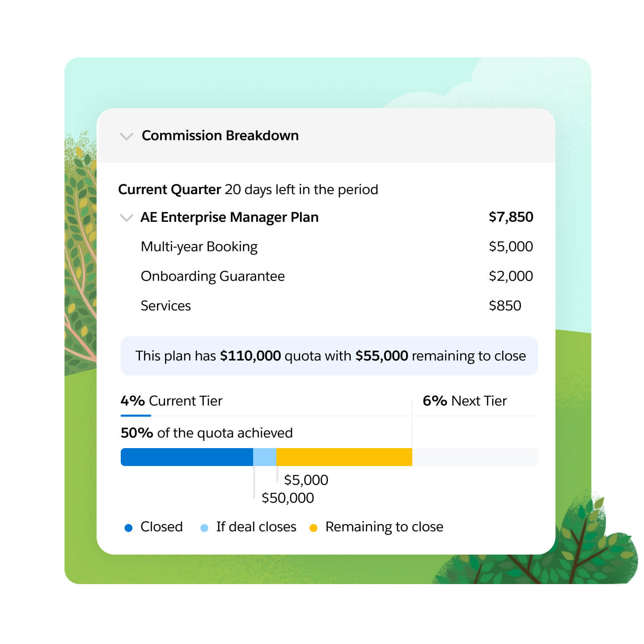Switch to the 6% Next Tier tab
The width and height of the screenshot is (644, 644).
465,401
